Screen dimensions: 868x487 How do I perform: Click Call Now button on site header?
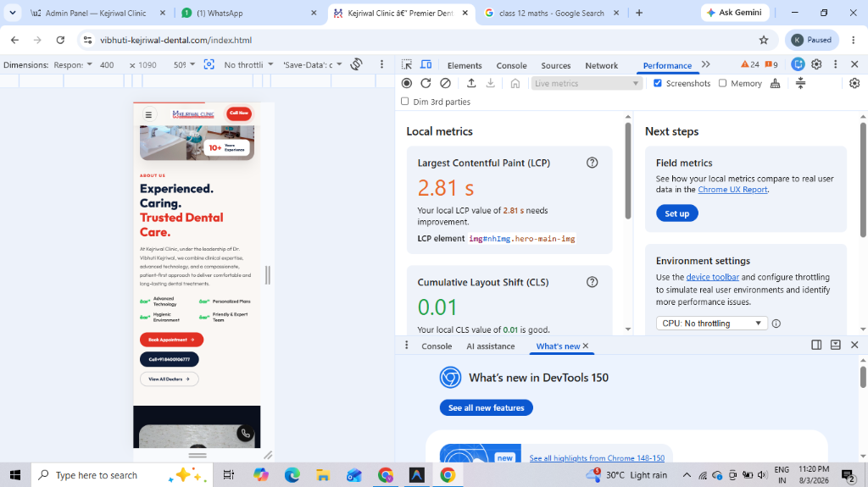coord(239,113)
